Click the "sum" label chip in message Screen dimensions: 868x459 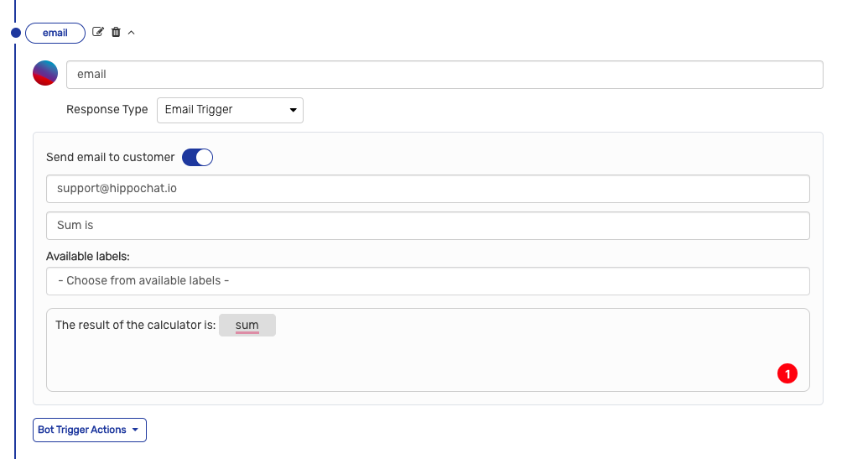(x=247, y=325)
